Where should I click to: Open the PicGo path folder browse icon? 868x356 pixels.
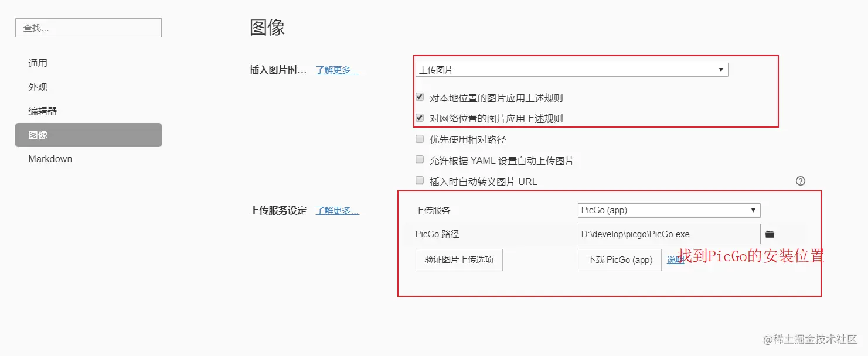click(770, 234)
